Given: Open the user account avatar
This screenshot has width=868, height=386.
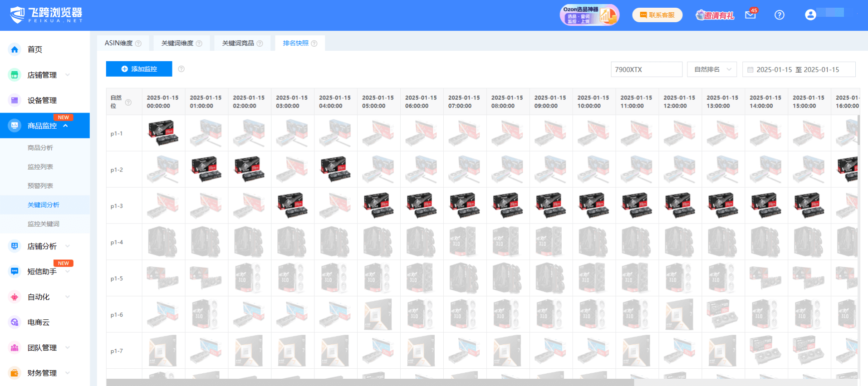Looking at the screenshot, I should tap(810, 15).
